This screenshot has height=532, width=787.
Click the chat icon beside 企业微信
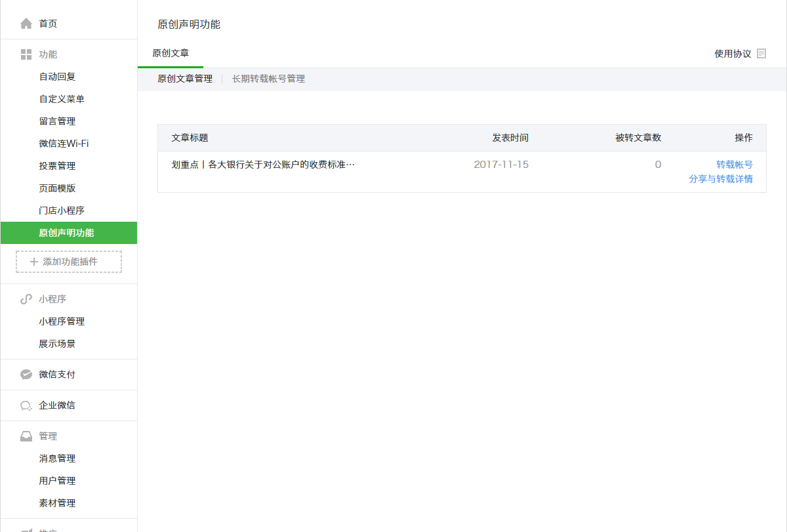[26, 405]
